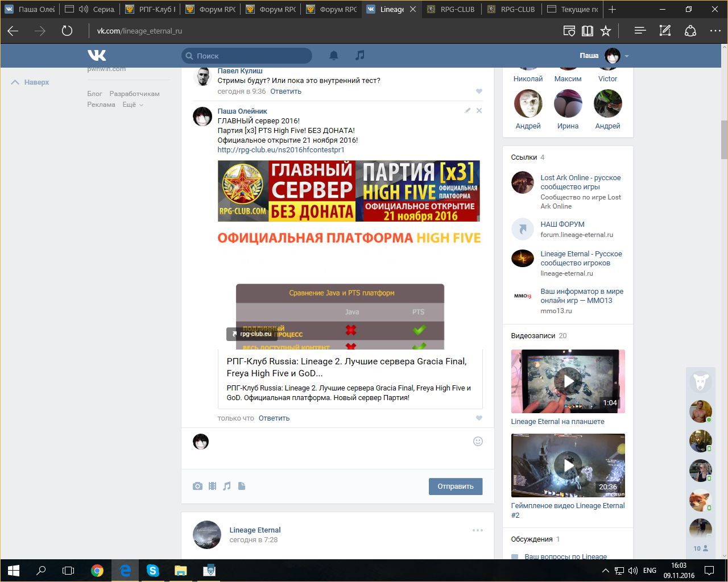Switch to the РПГ-Клуб browser tab
Viewport: 728px width, 582px height.
coord(150,9)
